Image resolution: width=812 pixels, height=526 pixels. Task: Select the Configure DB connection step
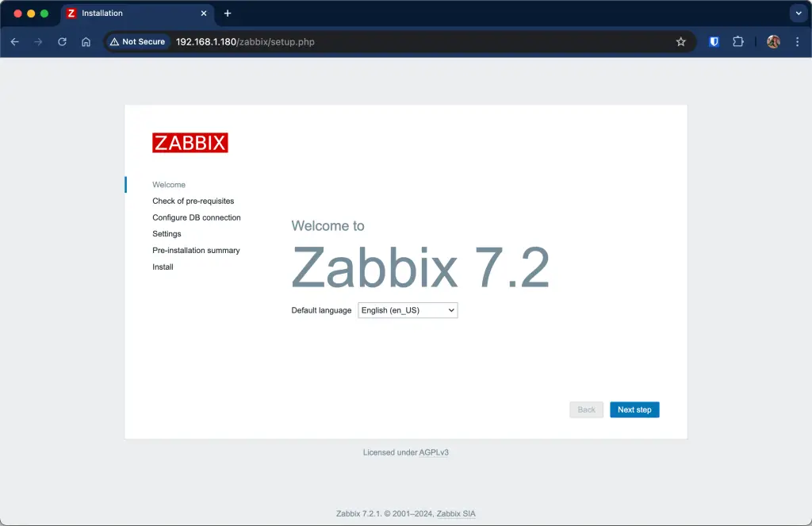point(197,217)
